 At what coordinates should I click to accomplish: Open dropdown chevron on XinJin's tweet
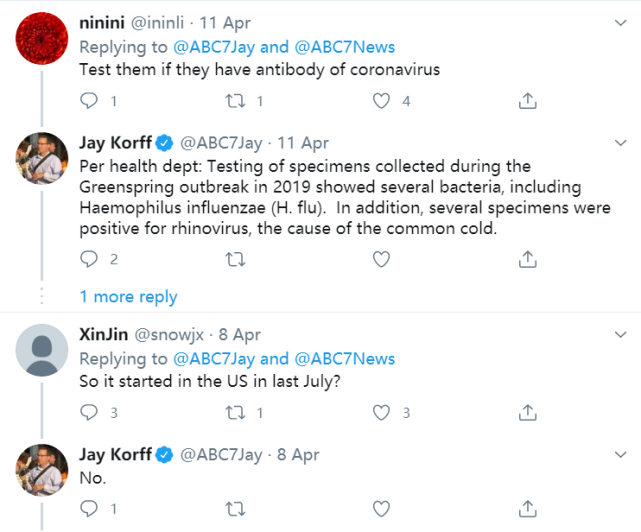coord(617,335)
